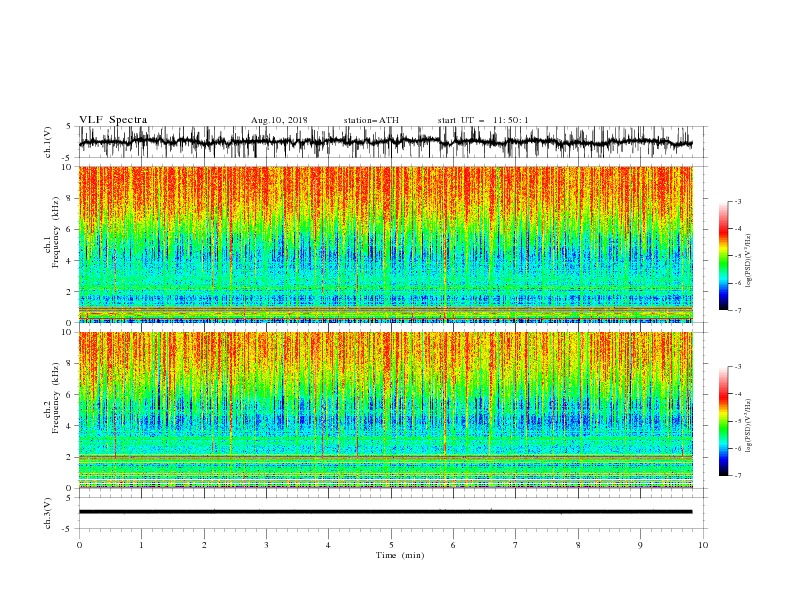
Task: Click the log(PSD) label beside ch.2 colorbar
Action: (749, 425)
